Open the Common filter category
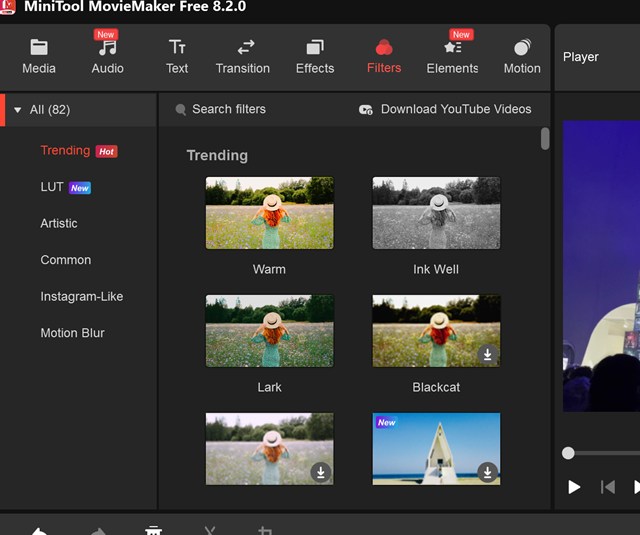Image resolution: width=640 pixels, height=535 pixels. [x=66, y=260]
